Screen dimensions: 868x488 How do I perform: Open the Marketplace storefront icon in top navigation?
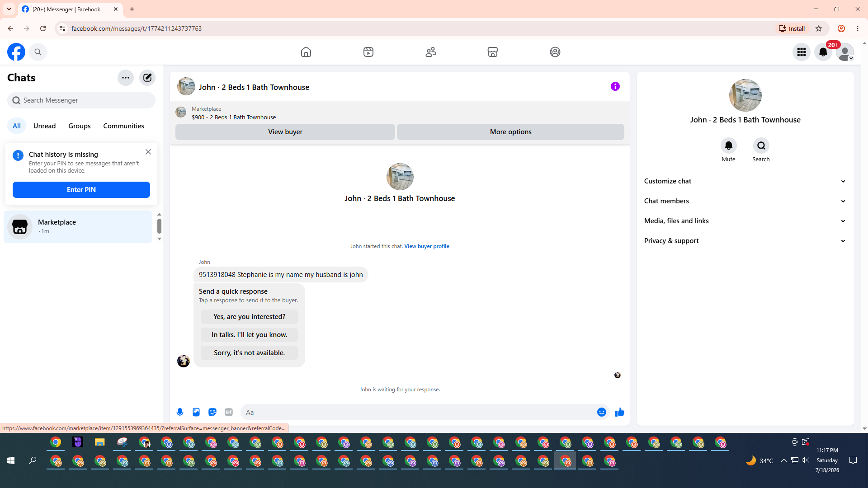coord(493,52)
